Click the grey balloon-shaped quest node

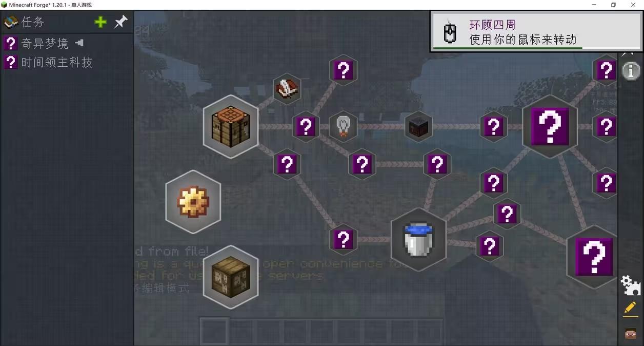[343, 126]
